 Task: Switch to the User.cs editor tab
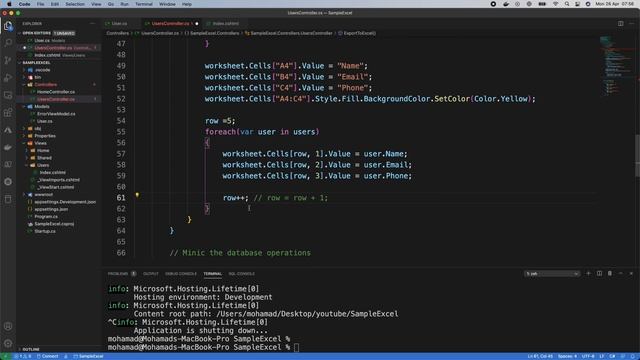click(x=118, y=24)
